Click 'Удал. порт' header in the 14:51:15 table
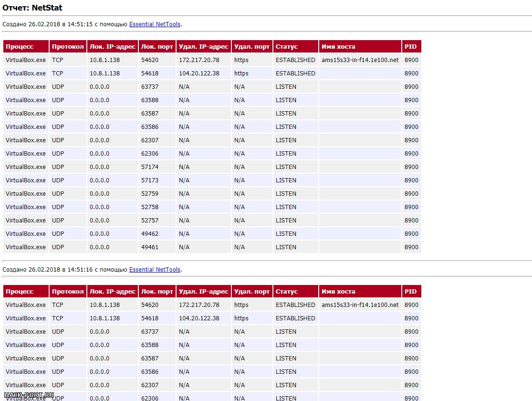The height and width of the screenshot is (401, 532). tap(252, 46)
